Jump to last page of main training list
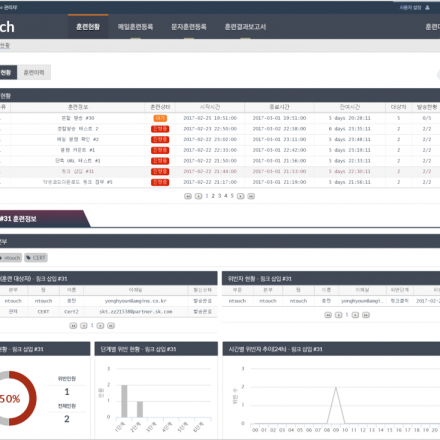Viewport: 440px width, 440px height. pos(251,196)
